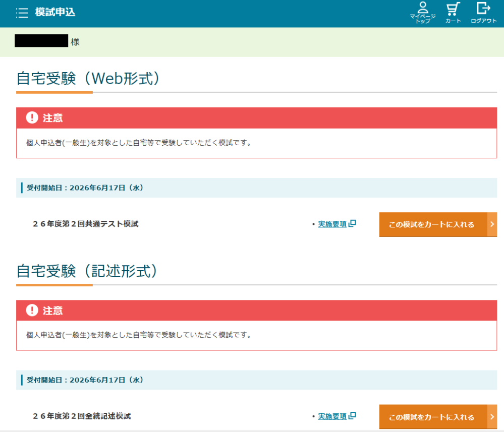Screen dimensions: 504x432
Task: Click the 模試申込 header title
Action: (x=55, y=12)
